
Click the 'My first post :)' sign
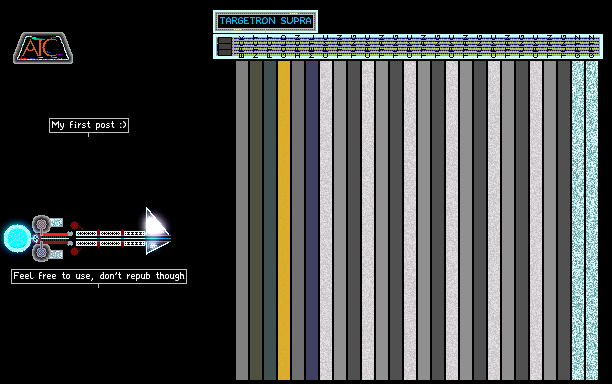click(89, 125)
